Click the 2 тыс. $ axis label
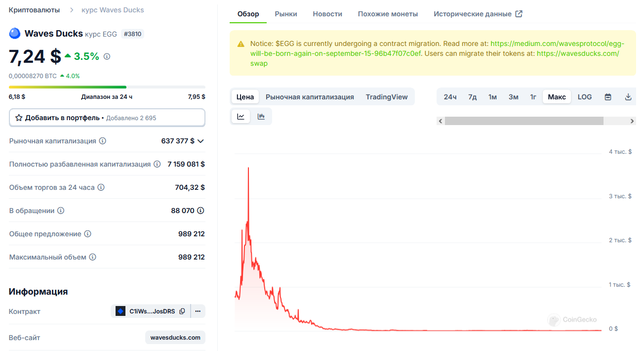 tap(620, 240)
